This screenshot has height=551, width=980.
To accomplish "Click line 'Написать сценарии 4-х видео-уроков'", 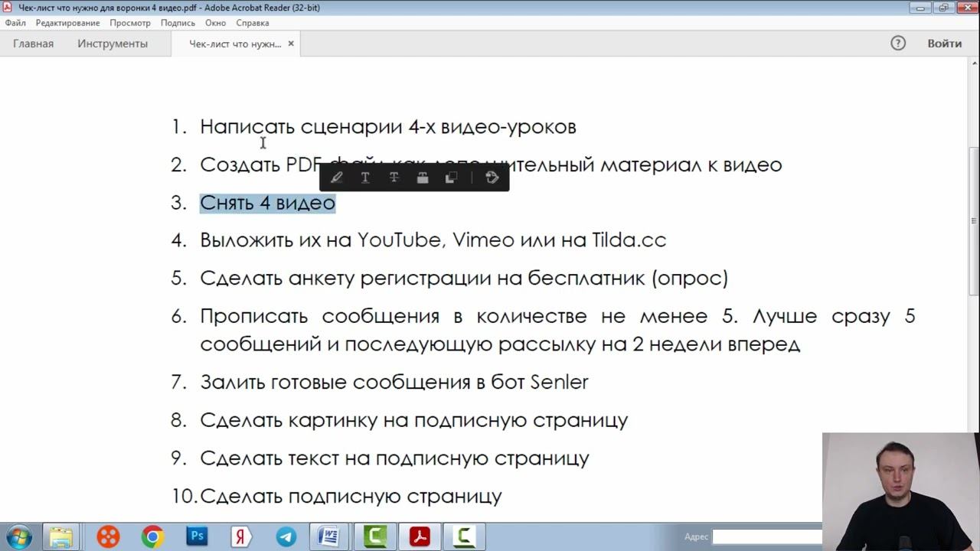I will [387, 126].
